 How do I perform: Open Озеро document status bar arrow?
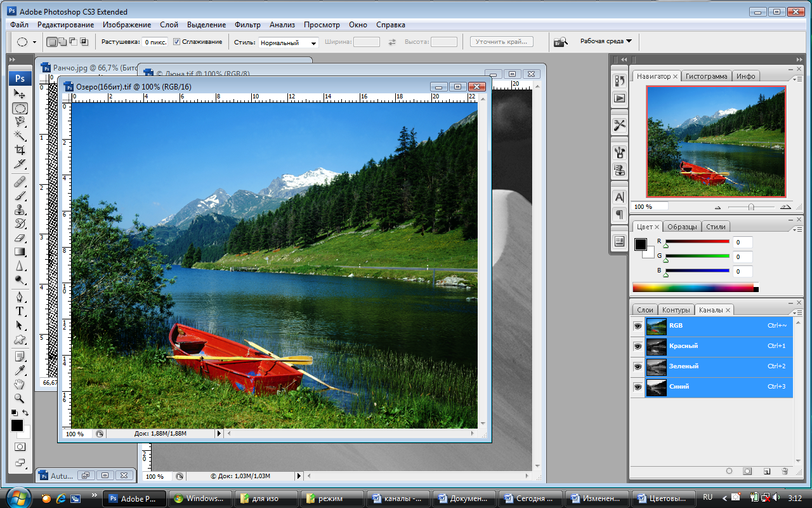pyautogui.click(x=219, y=434)
